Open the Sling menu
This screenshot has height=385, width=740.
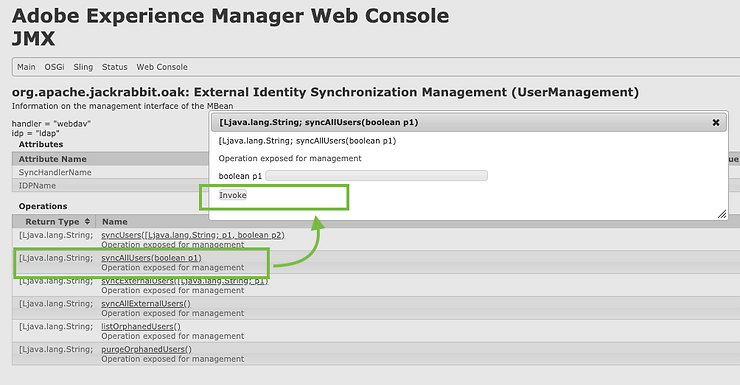click(x=83, y=67)
